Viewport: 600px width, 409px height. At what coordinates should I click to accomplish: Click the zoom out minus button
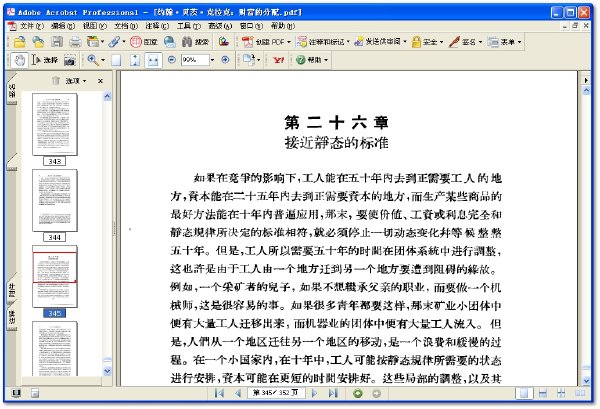[172, 60]
